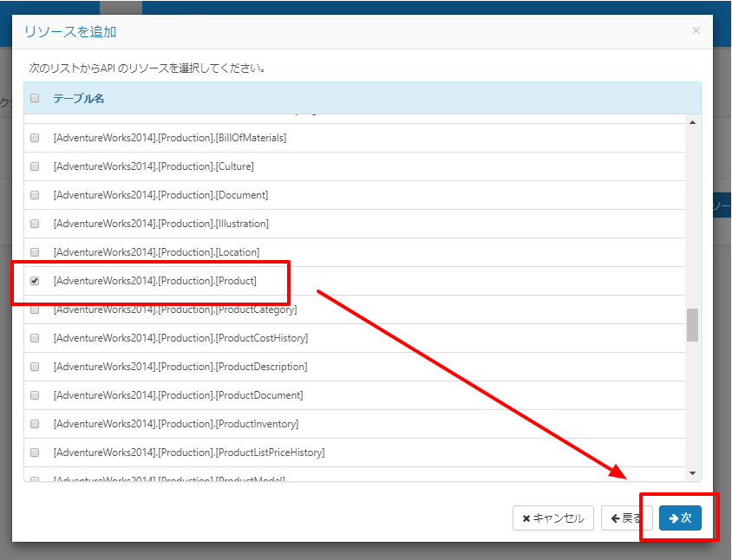Check the ProductCategory table checkbox
This screenshot has height=560, width=732.
pyautogui.click(x=35, y=309)
